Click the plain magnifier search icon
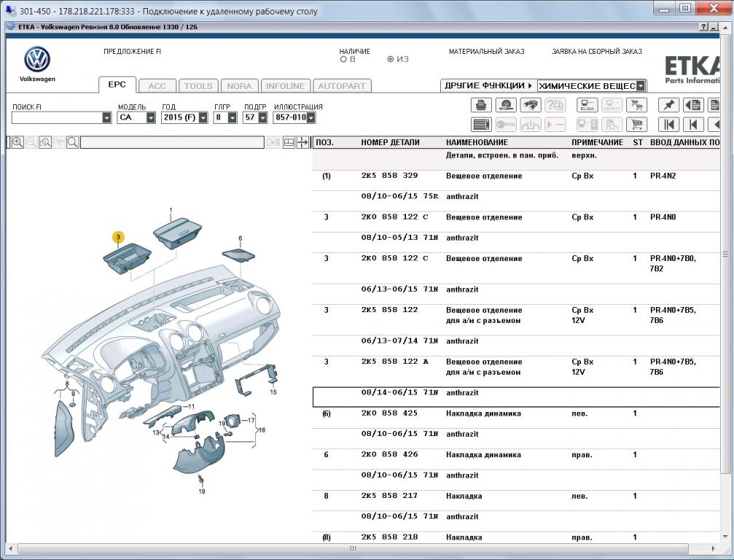Image resolution: width=734 pixels, height=560 pixels. (73, 142)
